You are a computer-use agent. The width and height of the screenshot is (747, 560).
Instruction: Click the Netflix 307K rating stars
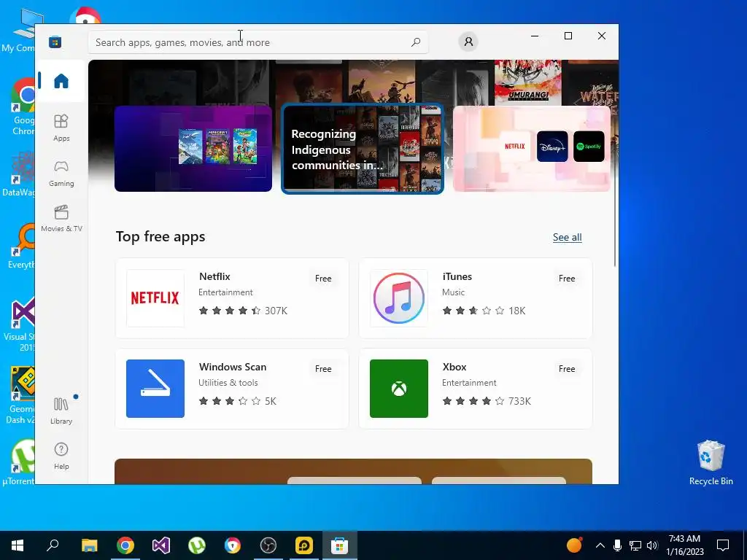230,311
